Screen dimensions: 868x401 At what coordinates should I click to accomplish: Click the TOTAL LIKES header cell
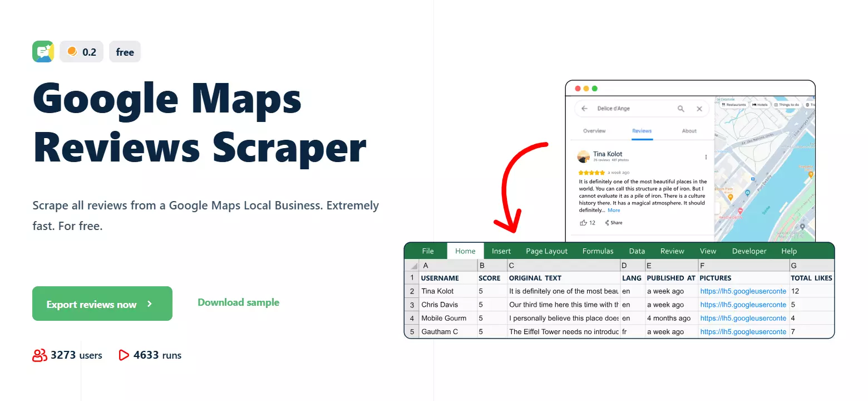(812, 278)
